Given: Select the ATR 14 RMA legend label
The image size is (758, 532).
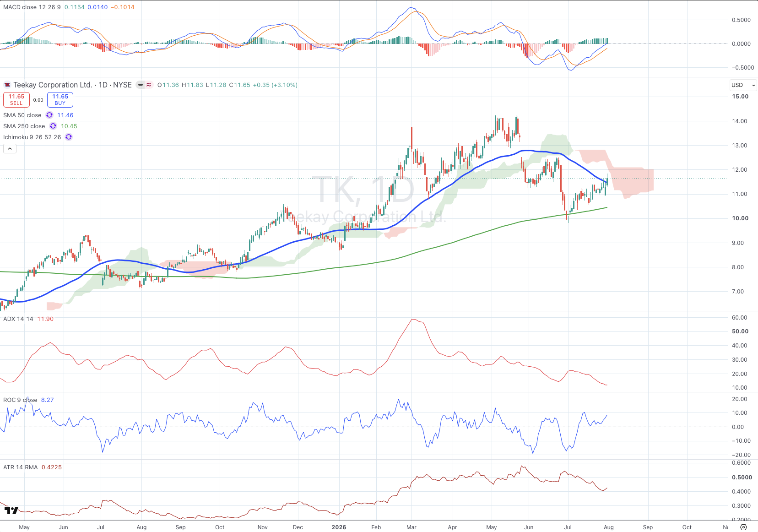Looking at the screenshot, I should [21, 467].
